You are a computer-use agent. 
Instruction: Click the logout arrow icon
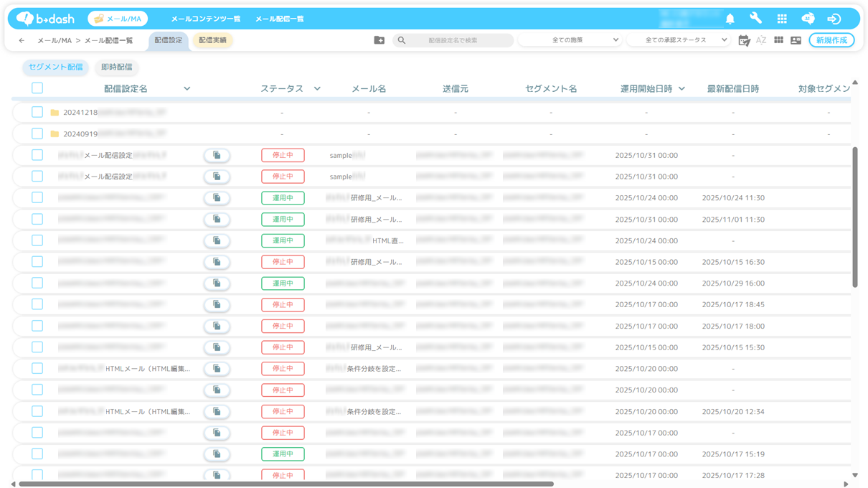[x=834, y=19]
